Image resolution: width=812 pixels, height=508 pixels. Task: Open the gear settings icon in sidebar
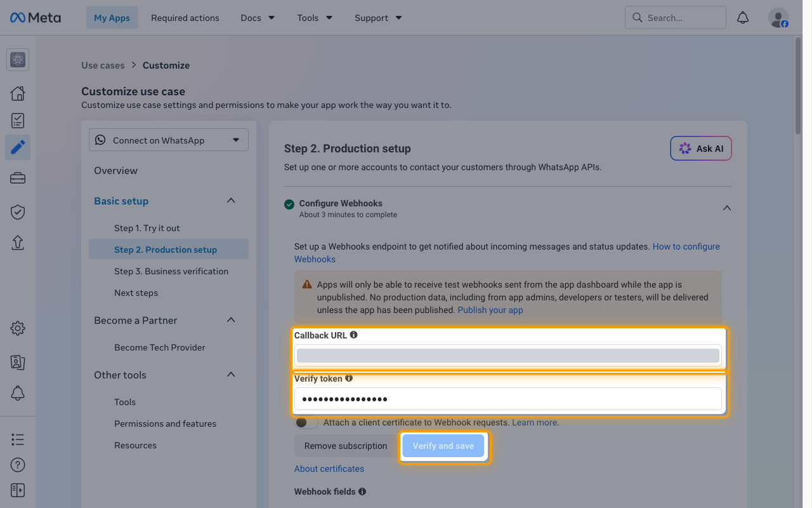(x=18, y=328)
